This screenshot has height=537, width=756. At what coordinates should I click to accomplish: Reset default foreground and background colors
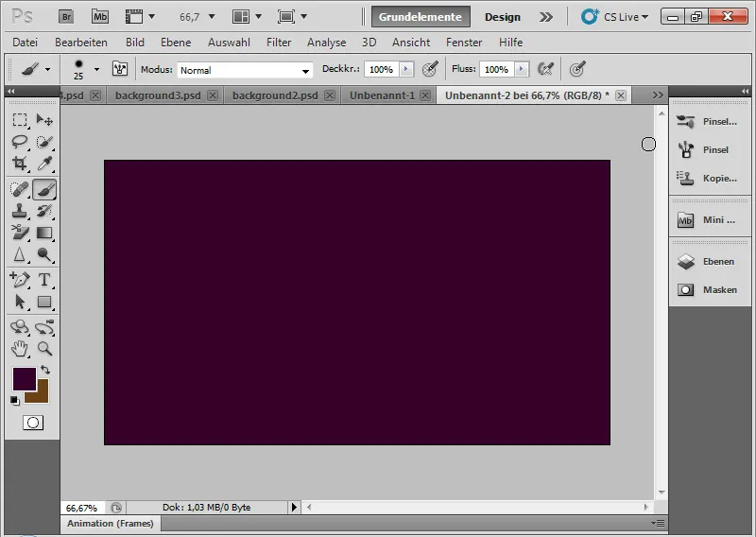pos(15,401)
